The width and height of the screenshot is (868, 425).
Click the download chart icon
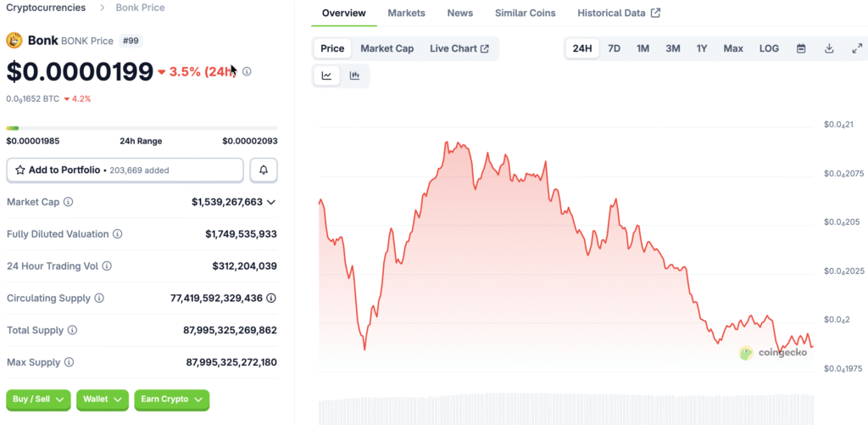[830, 48]
